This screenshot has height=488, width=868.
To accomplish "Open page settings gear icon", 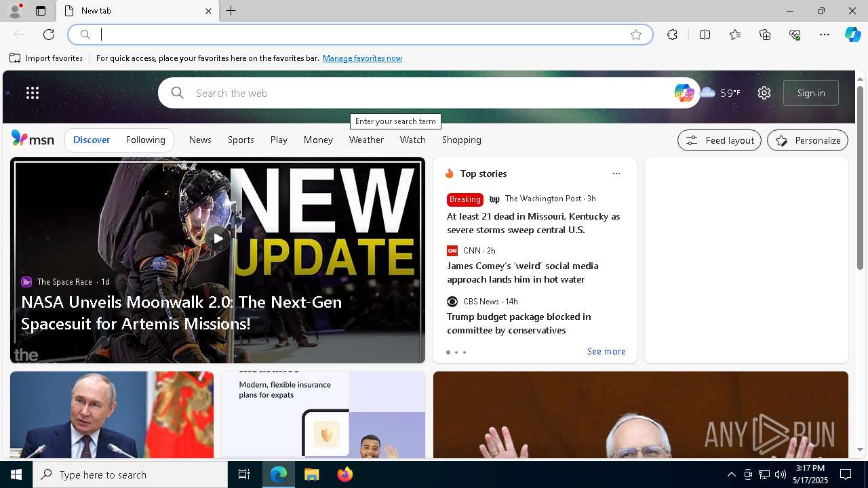I will click(764, 93).
